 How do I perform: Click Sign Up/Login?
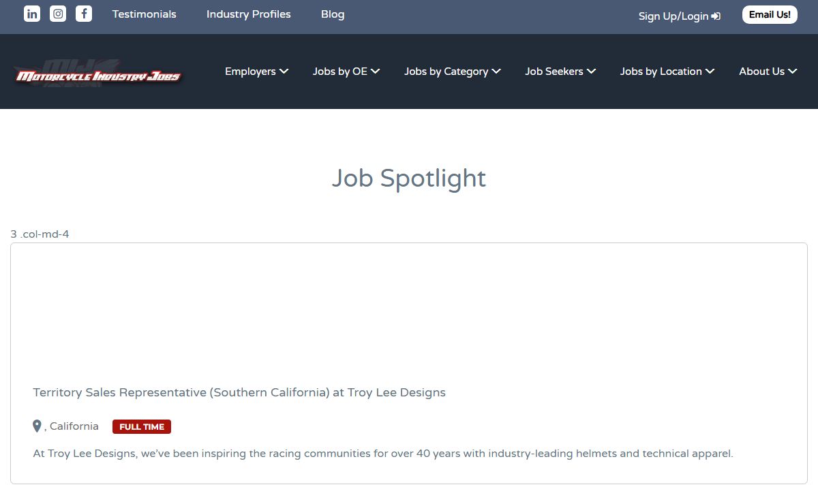680,16
